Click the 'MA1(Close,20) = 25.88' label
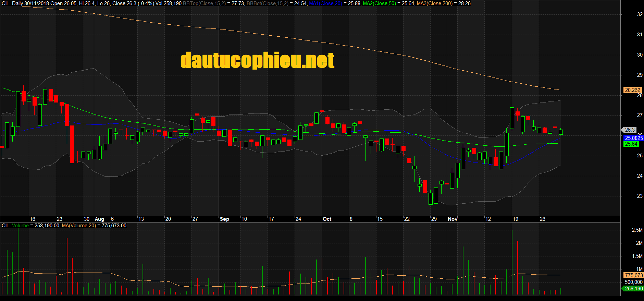 (x=335, y=3)
